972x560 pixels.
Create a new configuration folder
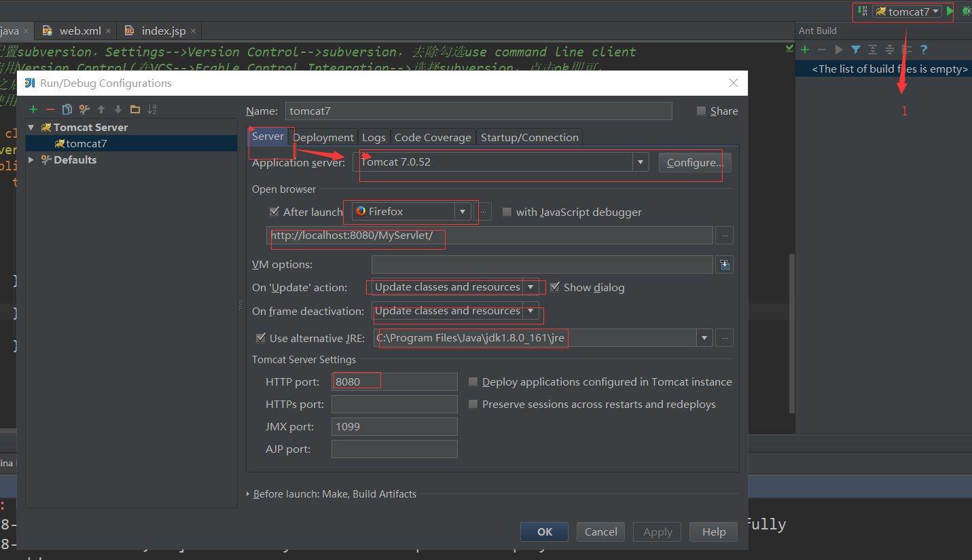[135, 109]
